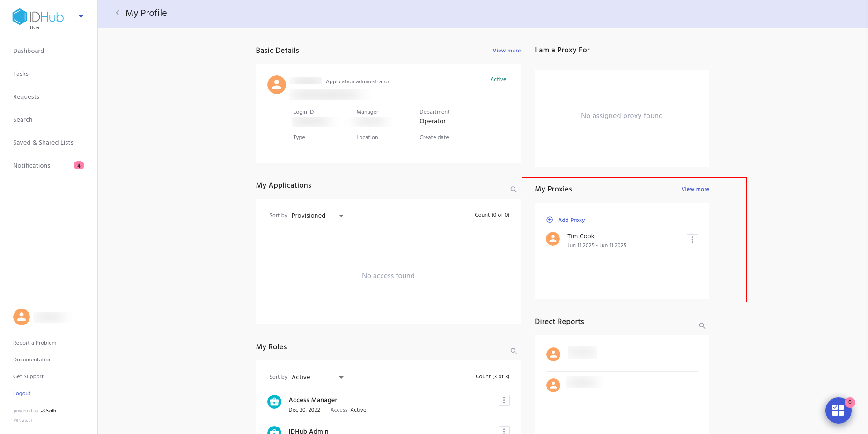The height and width of the screenshot is (434, 868).
Task: Click Add Proxy link
Action: point(571,220)
